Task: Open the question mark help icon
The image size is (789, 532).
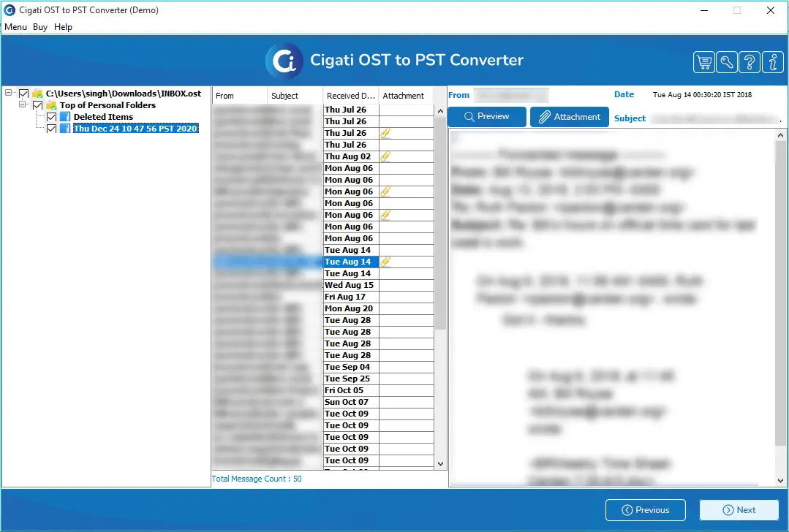Action: tap(750, 63)
